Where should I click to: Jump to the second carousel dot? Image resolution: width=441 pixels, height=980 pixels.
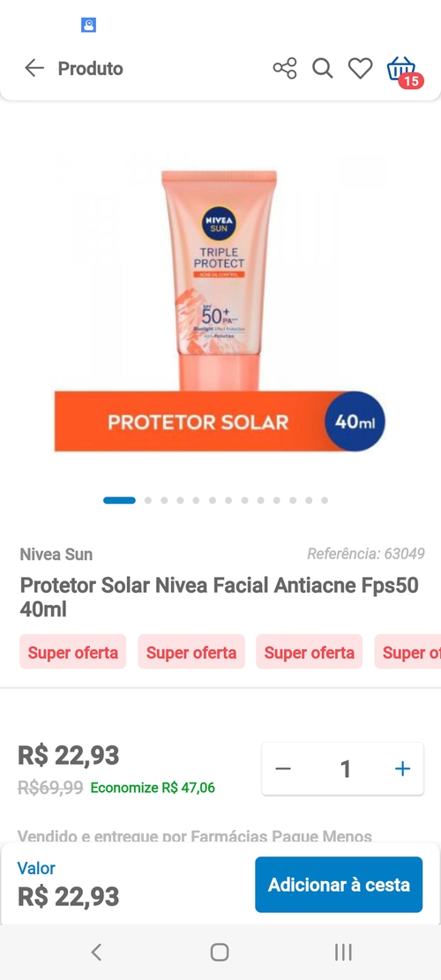148,501
